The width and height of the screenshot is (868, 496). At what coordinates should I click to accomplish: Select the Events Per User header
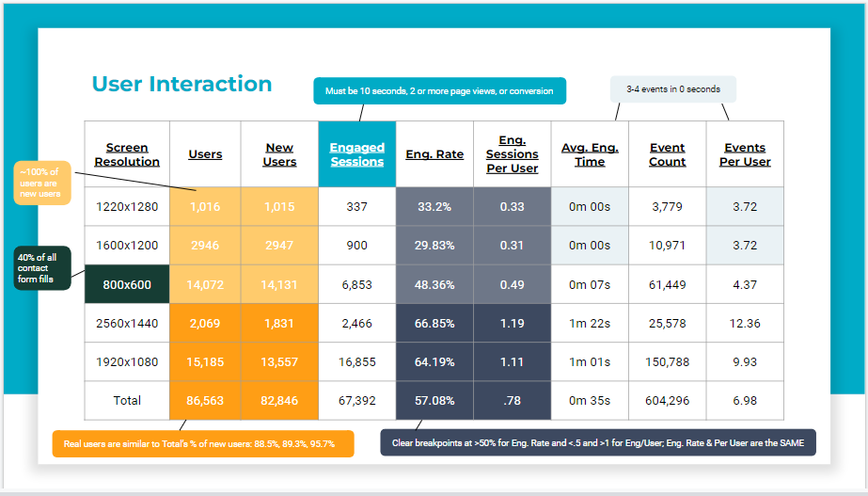point(745,154)
